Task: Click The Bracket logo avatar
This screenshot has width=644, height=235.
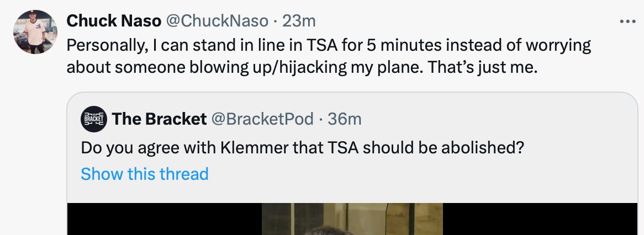Action: tap(93, 119)
